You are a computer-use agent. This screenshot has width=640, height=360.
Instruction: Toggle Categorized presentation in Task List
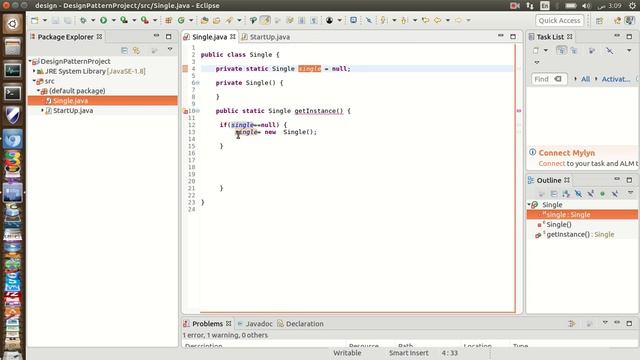click(x=562, y=50)
